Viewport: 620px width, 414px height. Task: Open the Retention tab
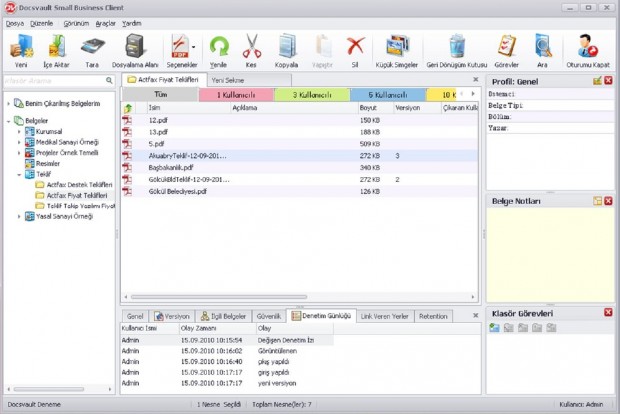(433, 316)
